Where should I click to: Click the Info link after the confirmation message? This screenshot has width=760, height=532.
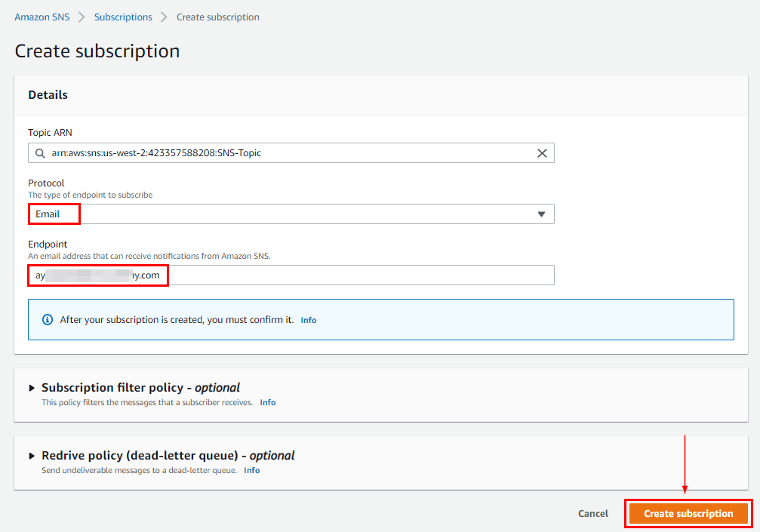[308, 320]
